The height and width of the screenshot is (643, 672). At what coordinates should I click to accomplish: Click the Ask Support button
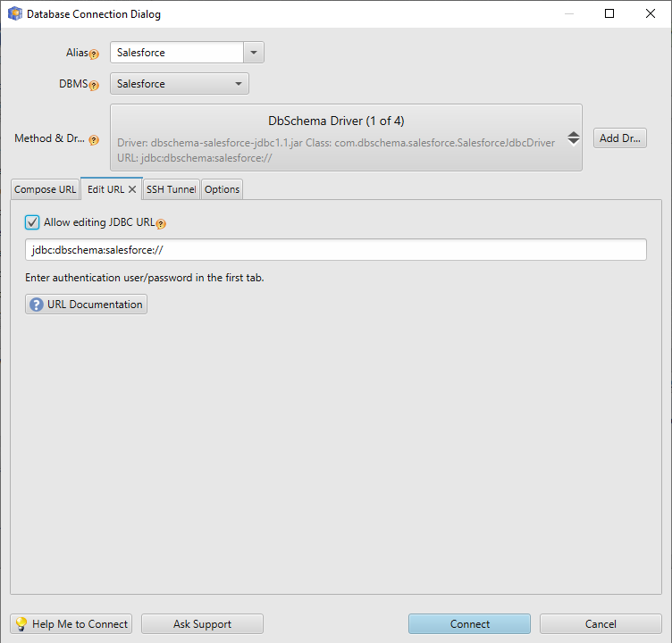pos(202,623)
